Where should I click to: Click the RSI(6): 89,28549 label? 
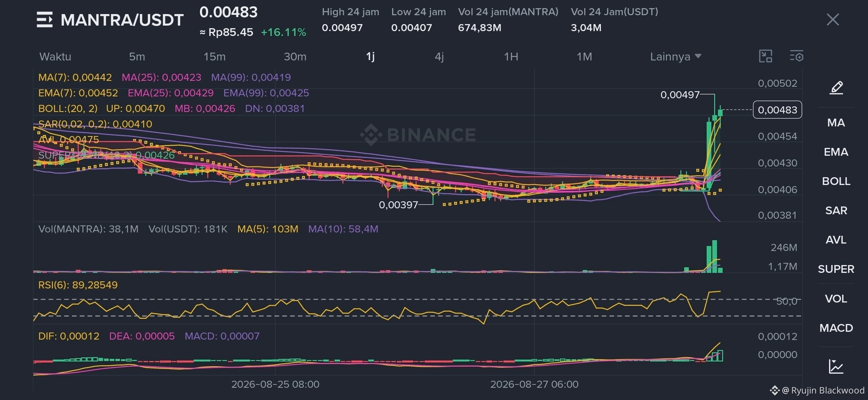(78, 285)
